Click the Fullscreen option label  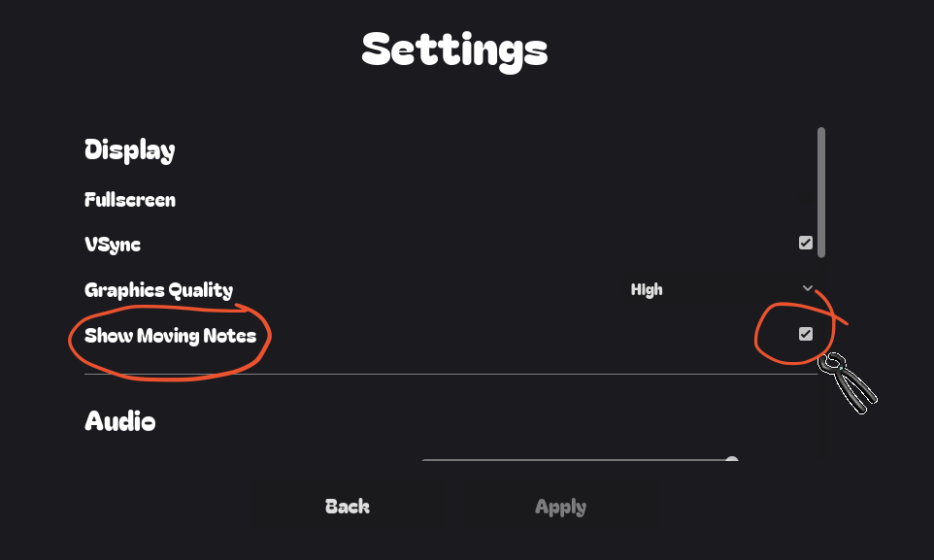coord(130,200)
